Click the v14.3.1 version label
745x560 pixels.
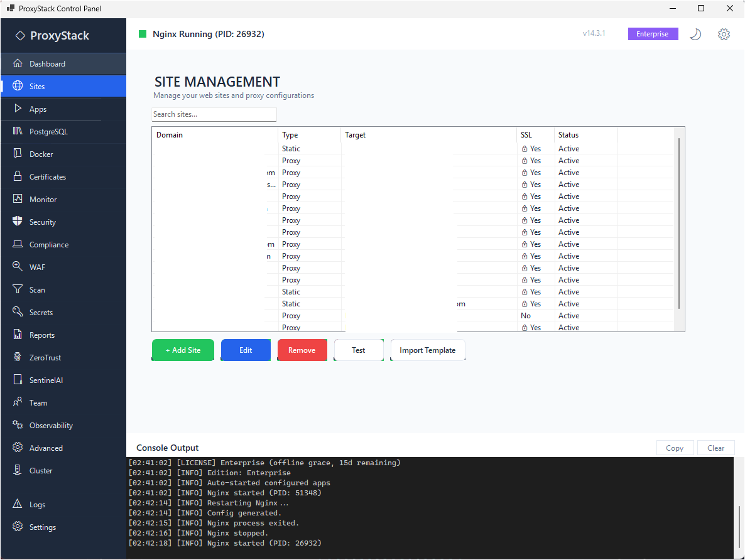(x=594, y=34)
